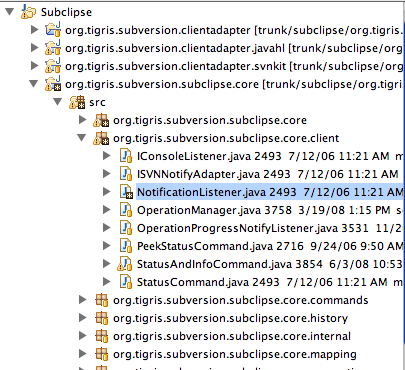Expand the ISVNNotifyAdapter.java node

(x=106, y=174)
